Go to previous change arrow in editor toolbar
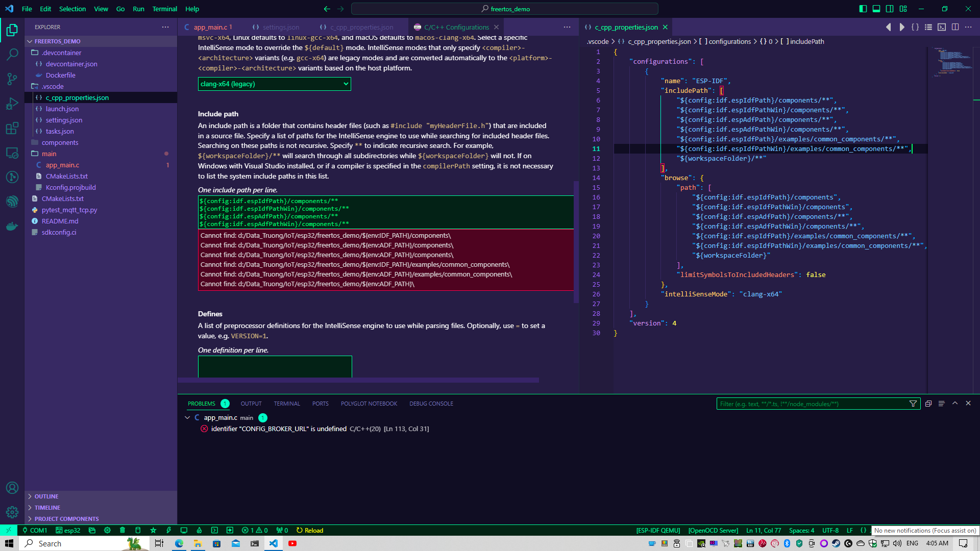 click(889, 27)
